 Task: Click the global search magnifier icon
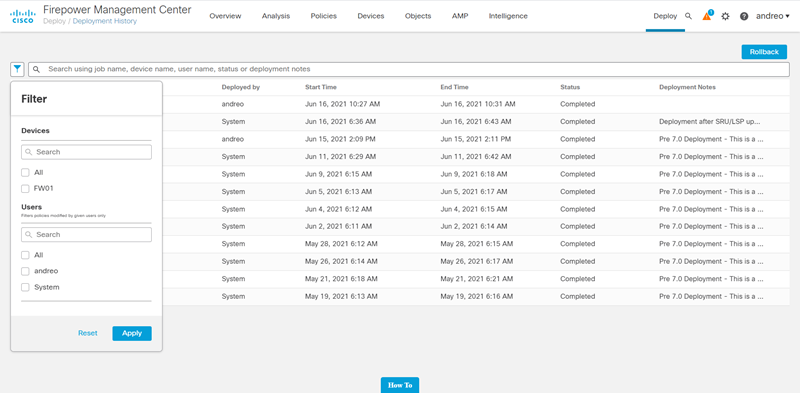[688, 16]
